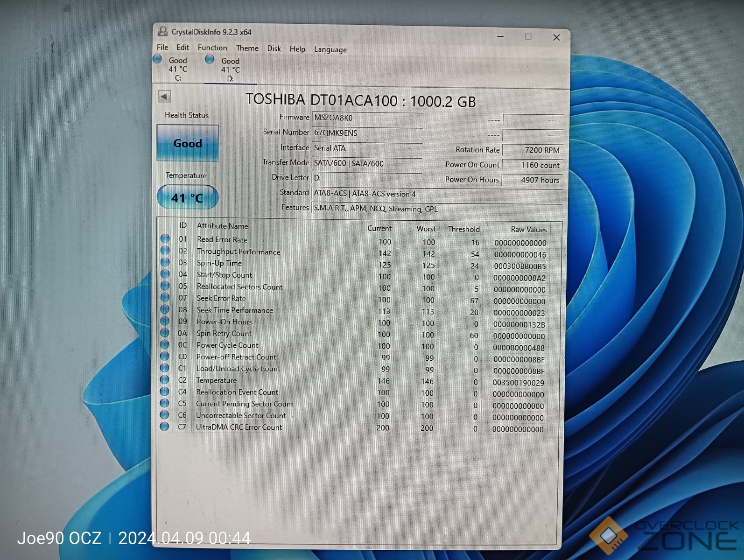Click the Serial Number field

tap(367, 133)
